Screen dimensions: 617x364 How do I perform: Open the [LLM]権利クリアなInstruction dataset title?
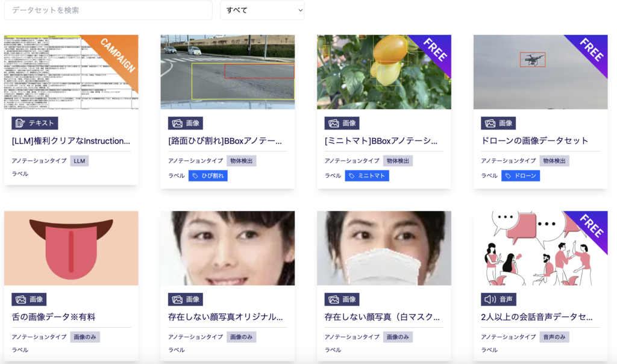coord(71,141)
